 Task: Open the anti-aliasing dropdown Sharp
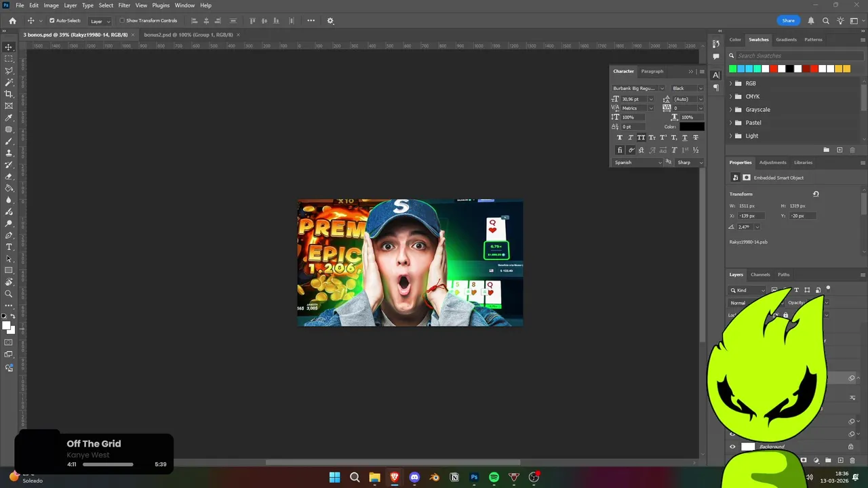click(690, 162)
